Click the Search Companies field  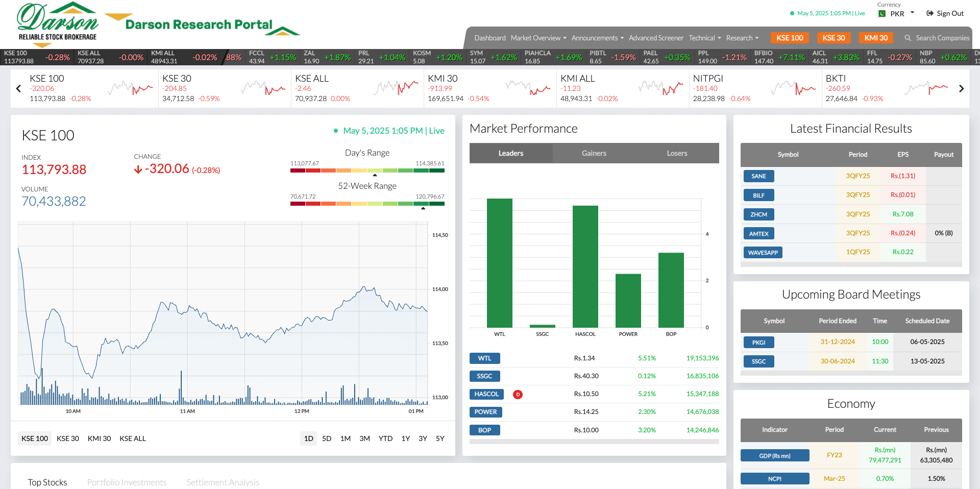(x=942, y=38)
